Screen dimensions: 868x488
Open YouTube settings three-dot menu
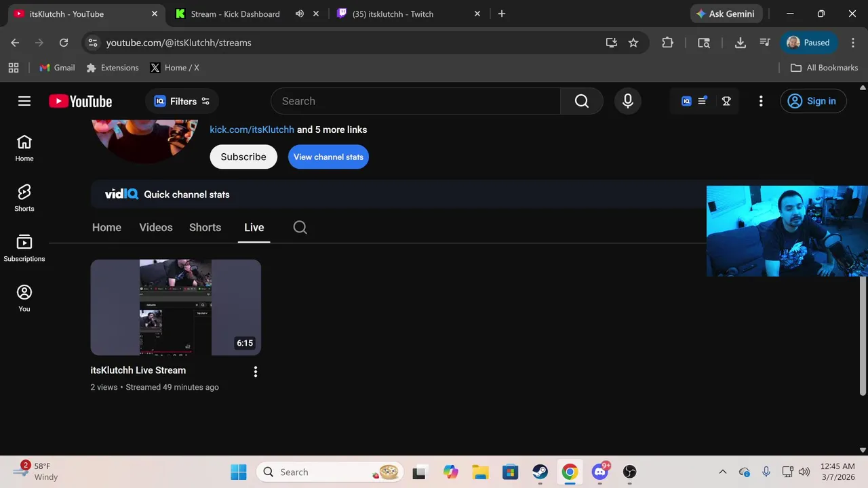coord(761,101)
